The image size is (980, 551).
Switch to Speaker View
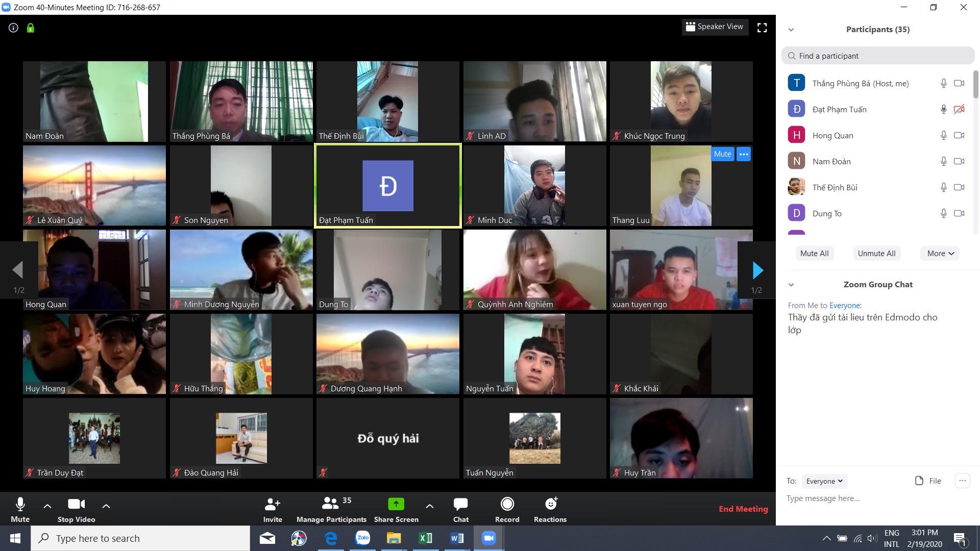click(715, 27)
